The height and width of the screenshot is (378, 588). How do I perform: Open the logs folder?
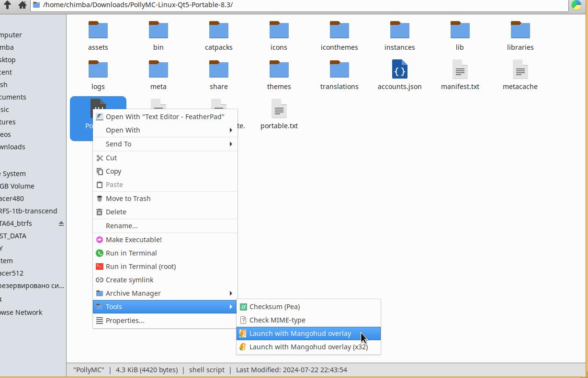coord(98,75)
